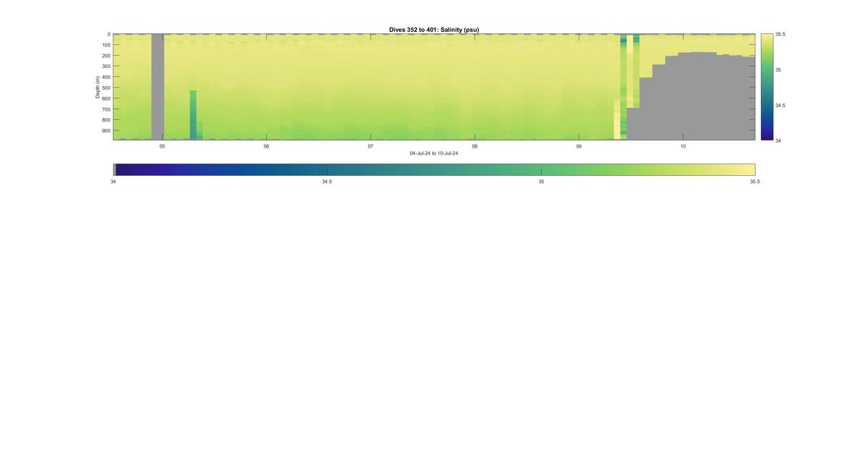Click the '34.5' label on the vertical colorbar
The image size is (868, 450).
coord(780,105)
